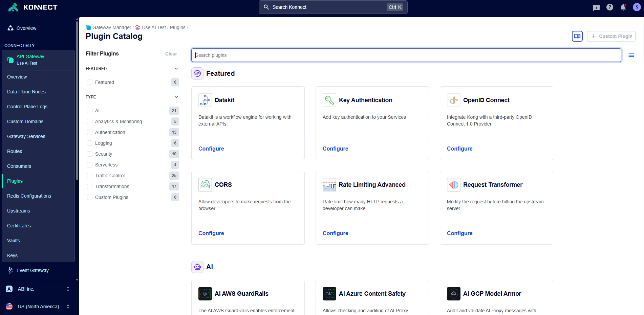Configure the Request Transformer plugin
Screen dimensions: 644x315
pos(460,233)
